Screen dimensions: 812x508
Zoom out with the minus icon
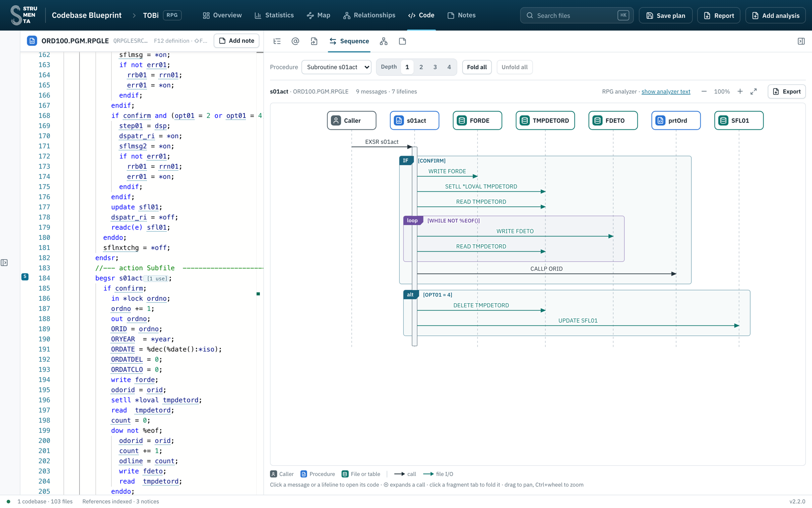pyautogui.click(x=704, y=91)
